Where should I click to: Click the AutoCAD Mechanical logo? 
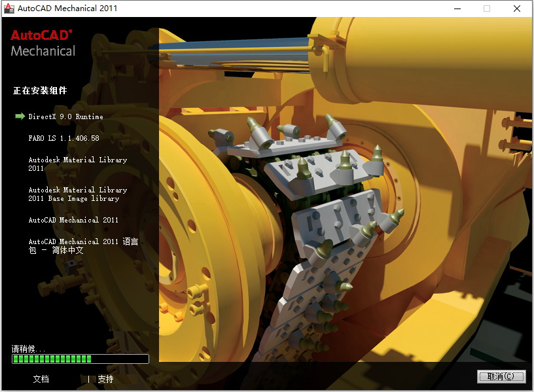[43, 43]
